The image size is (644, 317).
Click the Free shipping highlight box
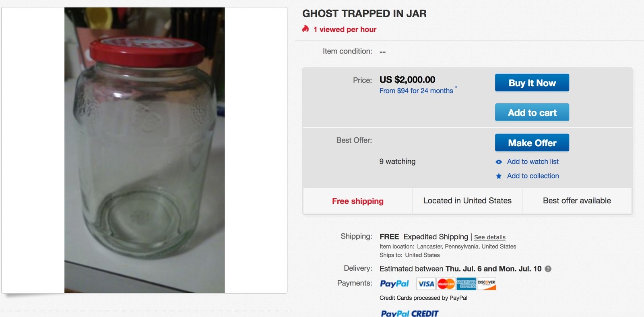tap(357, 201)
